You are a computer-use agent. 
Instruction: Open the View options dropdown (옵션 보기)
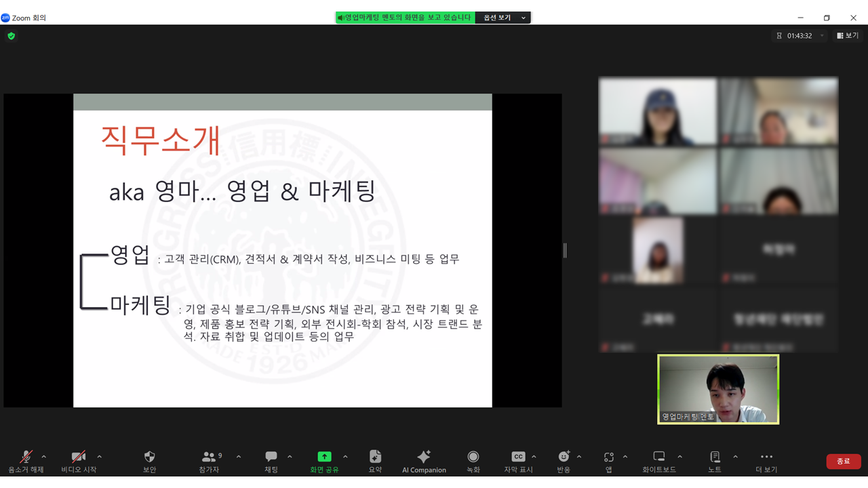(x=504, y=18)
